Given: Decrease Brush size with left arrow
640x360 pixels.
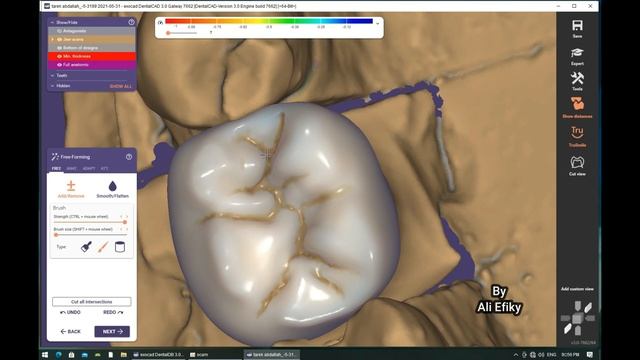Looking at the screenshot, I should tap(121, 229).
